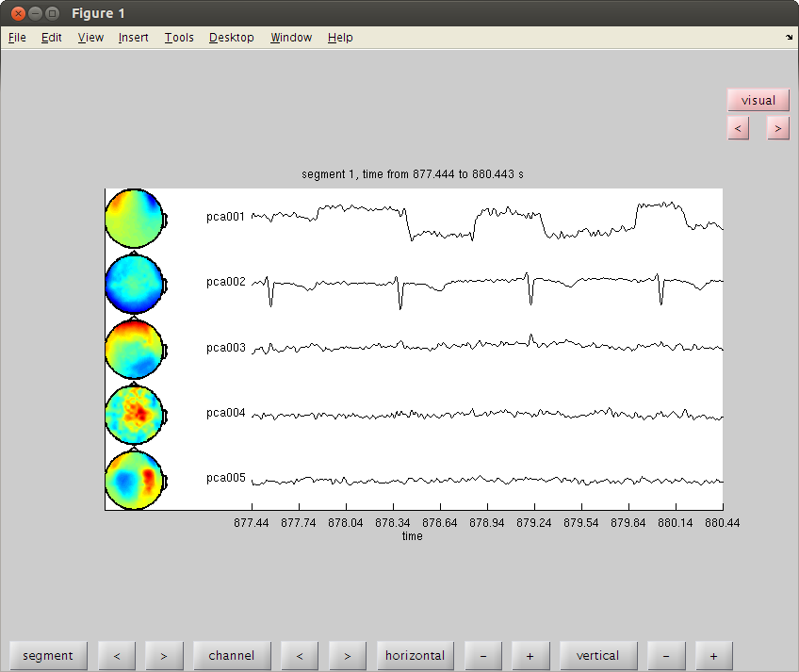Open the Insert menu
Viewport: 799px width, 672px height.
[133, 38]
